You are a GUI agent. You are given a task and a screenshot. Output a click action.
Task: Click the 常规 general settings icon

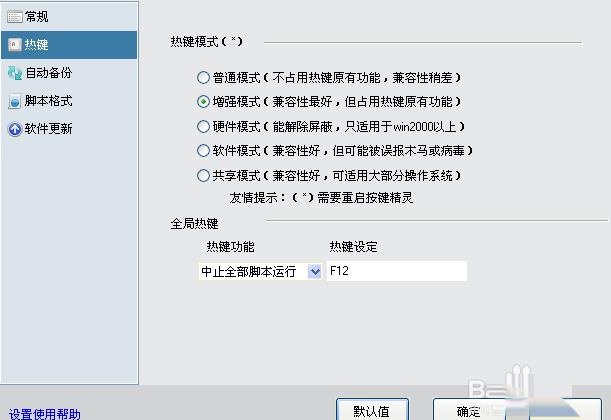(x=15, y=17)
